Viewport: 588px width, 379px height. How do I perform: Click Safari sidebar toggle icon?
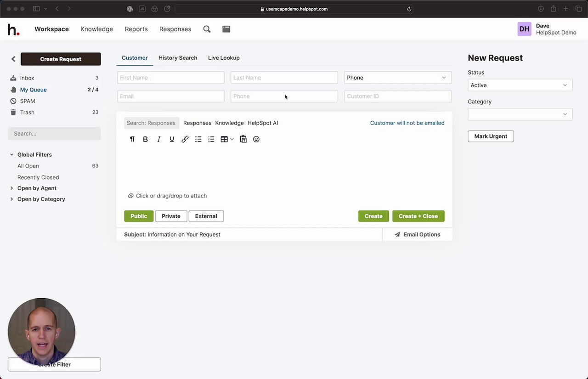click(36, 9)
